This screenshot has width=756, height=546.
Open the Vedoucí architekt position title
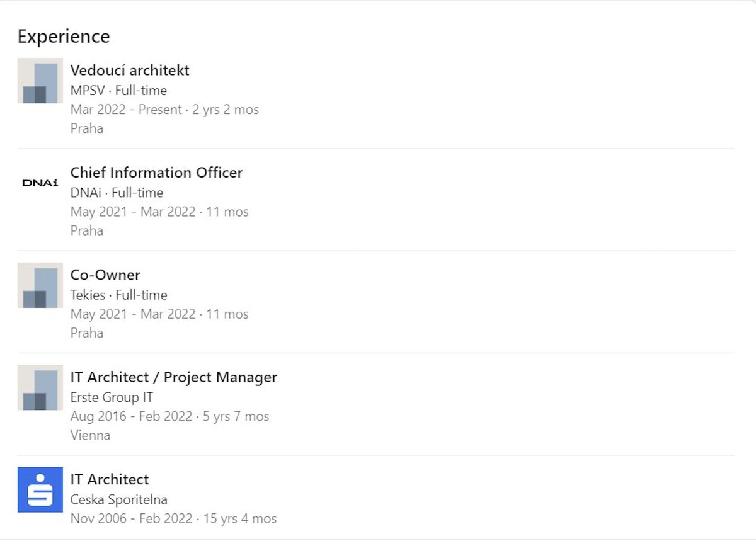(130, 70)
